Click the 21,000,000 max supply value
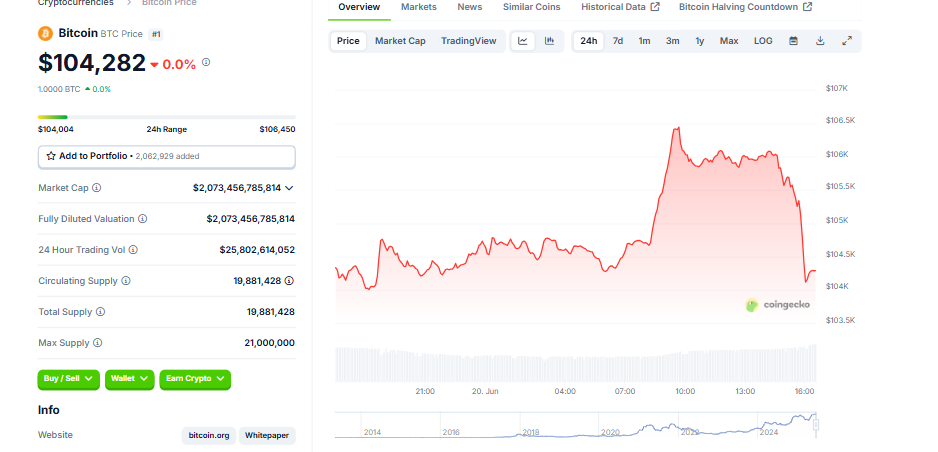 point(269,343)
